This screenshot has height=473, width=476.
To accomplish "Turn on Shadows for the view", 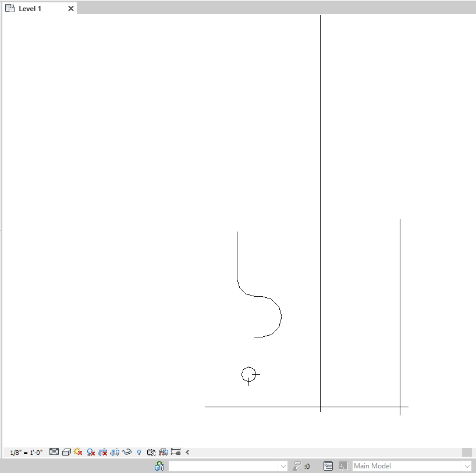I will (90, 452).
